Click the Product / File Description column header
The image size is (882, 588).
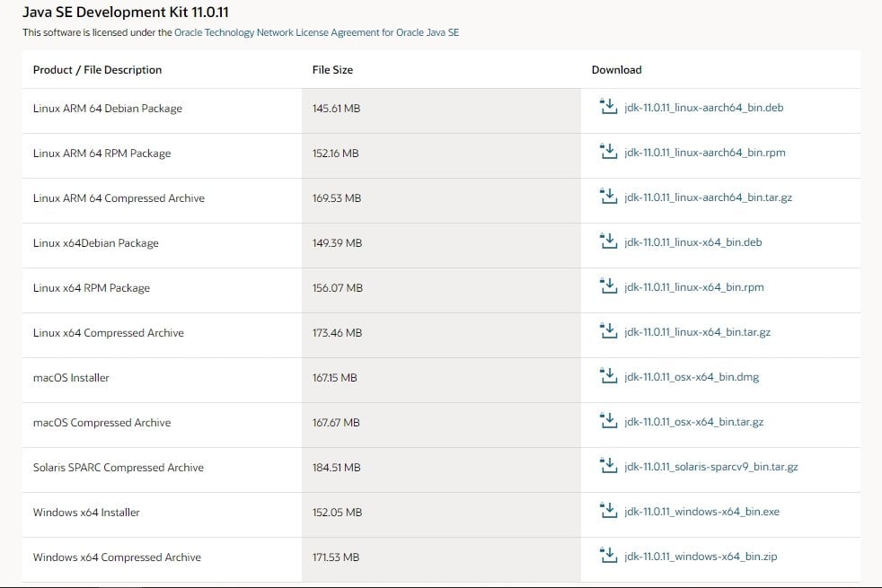click(97, 70)
